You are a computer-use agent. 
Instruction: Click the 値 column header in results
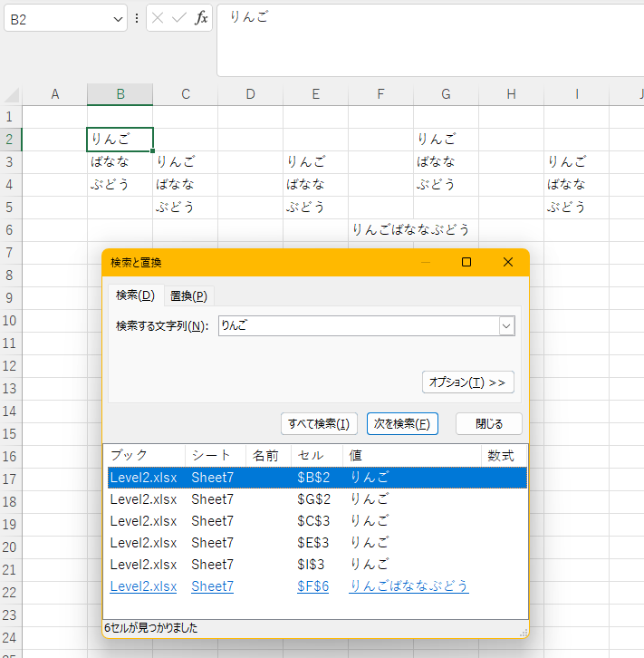412,456
